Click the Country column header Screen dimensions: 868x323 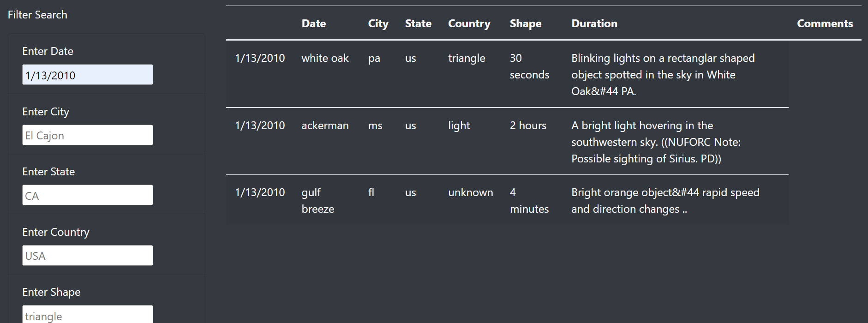pos(469,23)
